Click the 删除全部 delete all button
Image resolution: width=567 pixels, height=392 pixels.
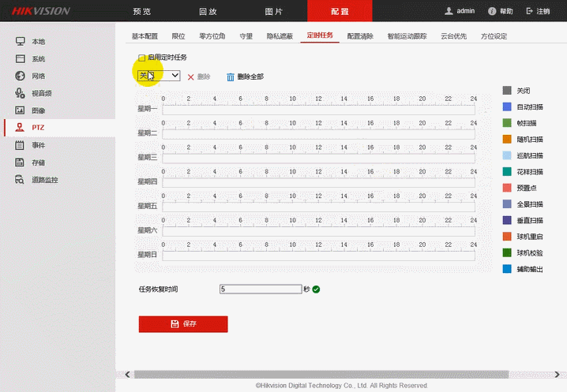pos(250,77)
